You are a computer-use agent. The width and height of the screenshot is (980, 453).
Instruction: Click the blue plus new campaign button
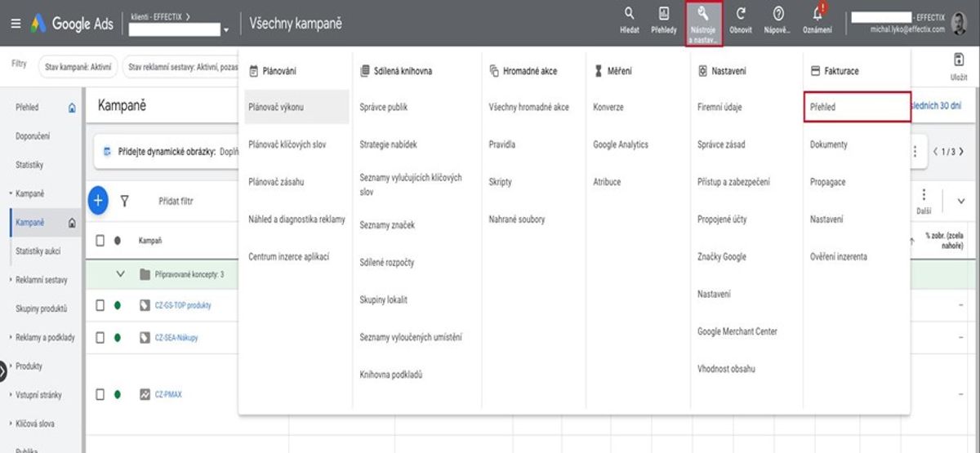(x=98, y=200)
